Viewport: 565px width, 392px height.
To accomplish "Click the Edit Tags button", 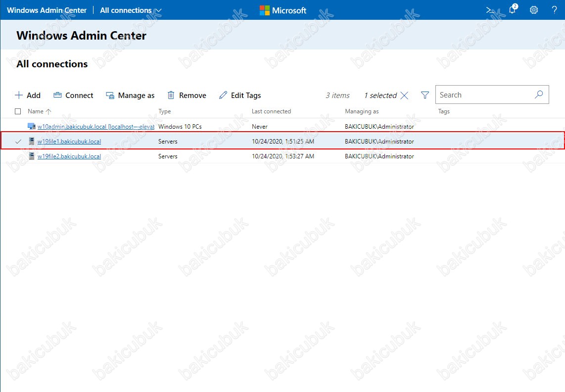I will coord(240,95).
